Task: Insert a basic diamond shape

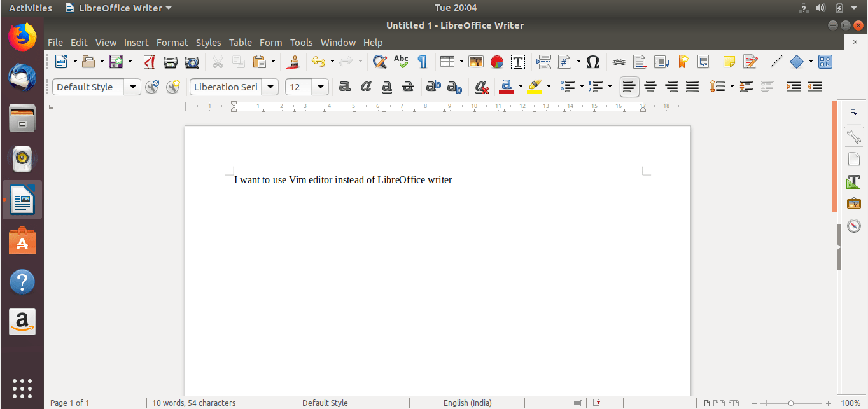Action: pos(797,62)
